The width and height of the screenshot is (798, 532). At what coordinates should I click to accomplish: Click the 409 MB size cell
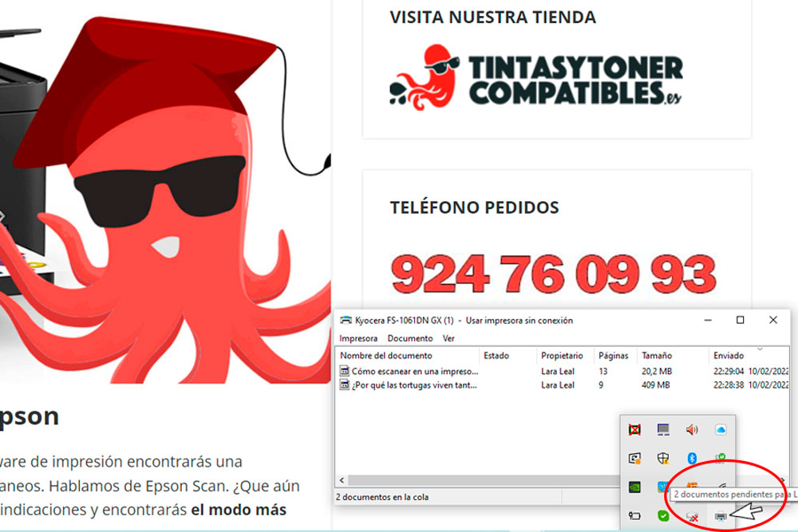(x=655, y=385)
